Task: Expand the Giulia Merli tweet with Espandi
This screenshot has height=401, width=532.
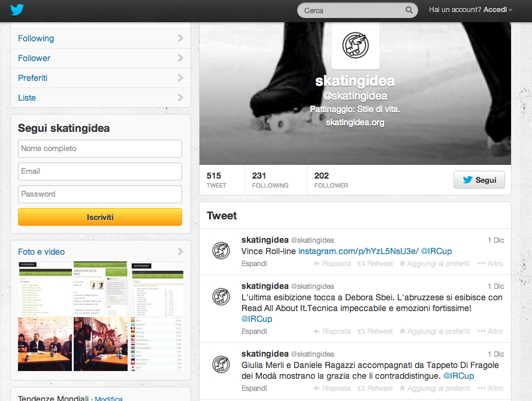Action: 254,388
